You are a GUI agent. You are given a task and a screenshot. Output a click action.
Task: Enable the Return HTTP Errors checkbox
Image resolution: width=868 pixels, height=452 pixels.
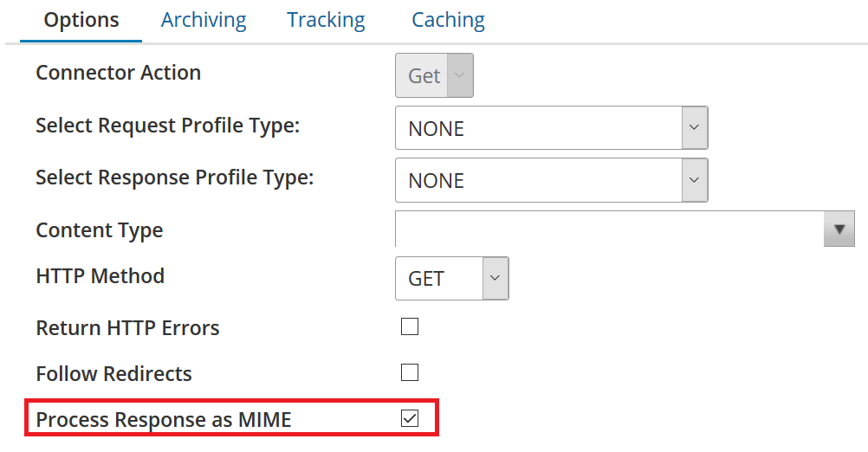[x=410, y=327]
